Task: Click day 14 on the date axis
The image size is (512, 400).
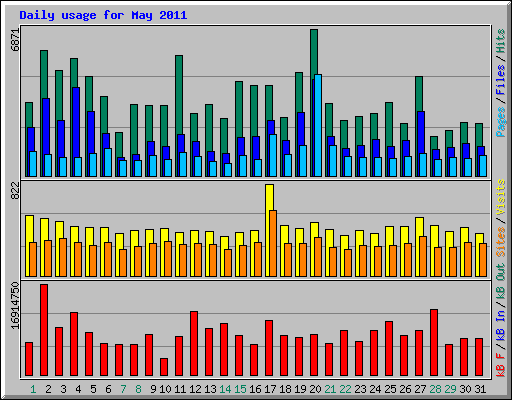Action: coord(225,389)
